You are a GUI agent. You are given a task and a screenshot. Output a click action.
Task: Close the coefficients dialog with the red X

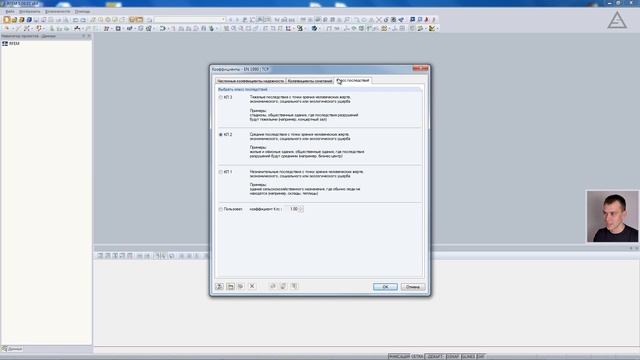click(x=420, y=69)
